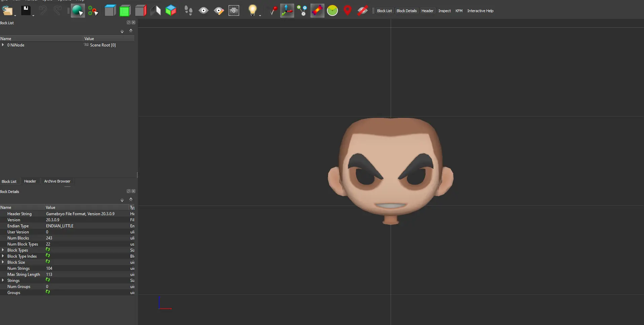Screen dimensions: 644x325
Task: Click the Header button in top toolbar
Action: pos(427,11)
